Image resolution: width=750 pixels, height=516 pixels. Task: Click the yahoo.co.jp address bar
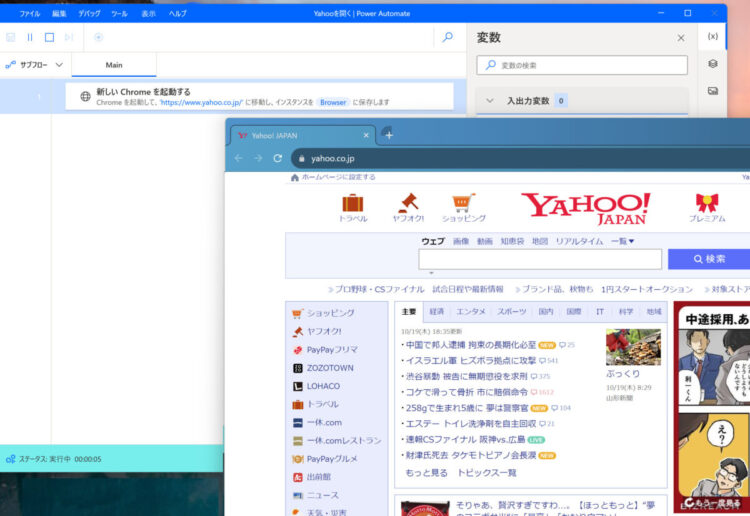pos(521,158)
